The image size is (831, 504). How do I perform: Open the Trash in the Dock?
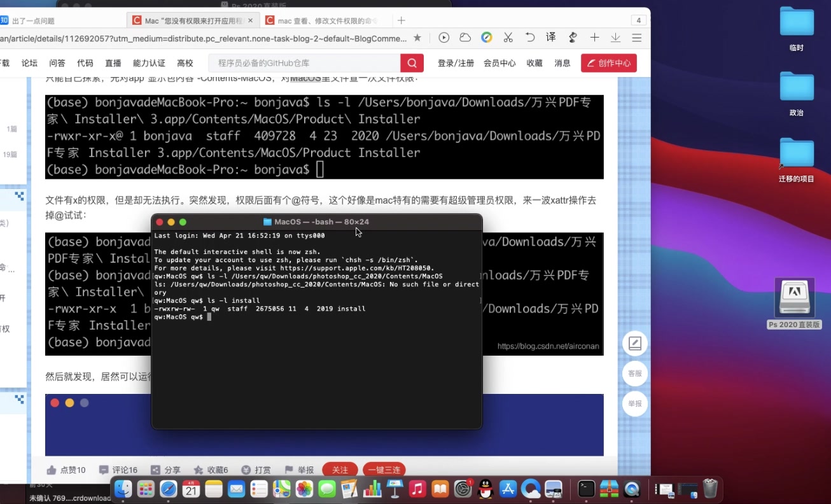(x=710, y=489)
